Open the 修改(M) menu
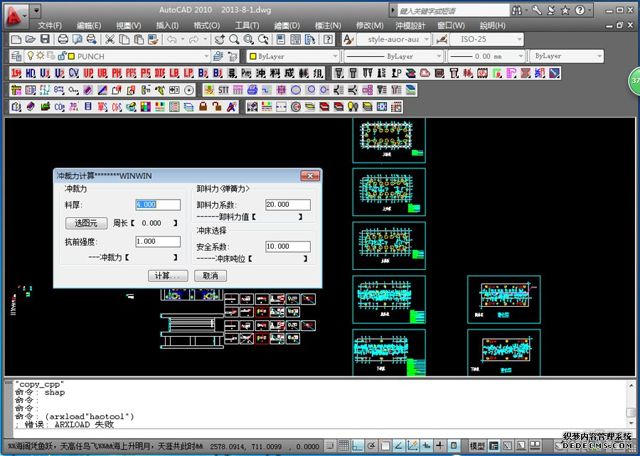 [370, 26]
